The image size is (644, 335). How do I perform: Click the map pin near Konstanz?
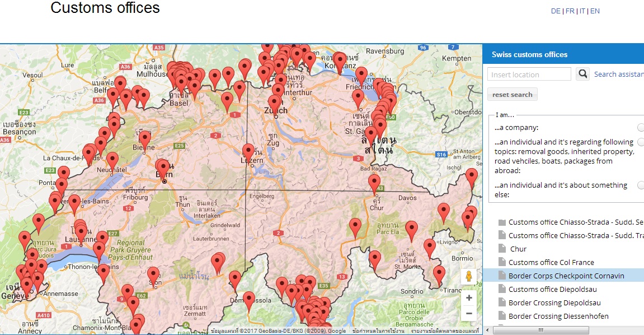339,63
